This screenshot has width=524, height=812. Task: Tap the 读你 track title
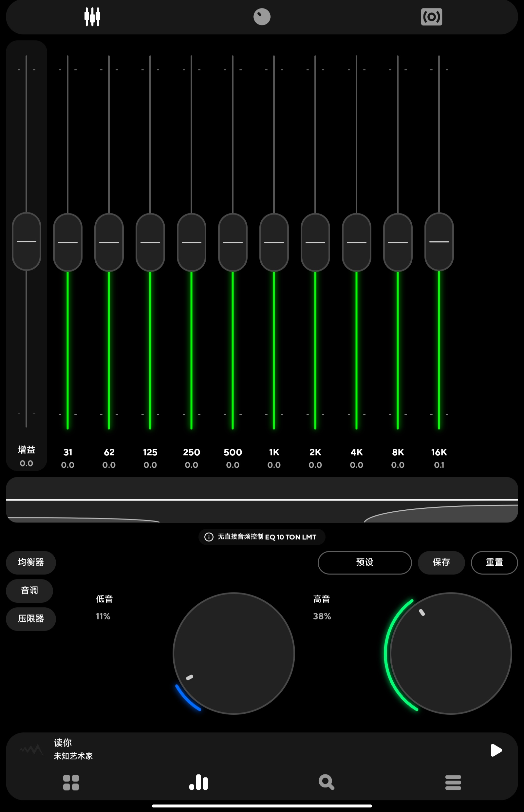pyautogui.click(x=63, y=742)
